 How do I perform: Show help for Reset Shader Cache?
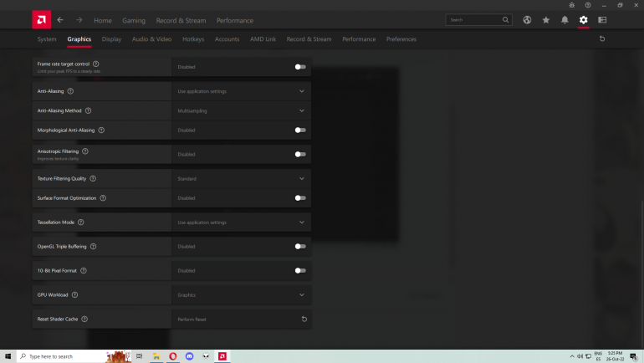84,319
